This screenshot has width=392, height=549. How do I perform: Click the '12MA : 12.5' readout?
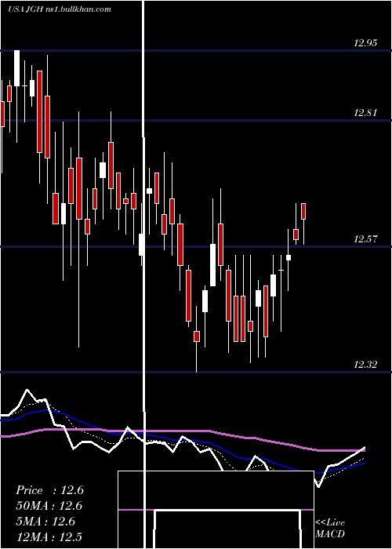tap(49, 536)
